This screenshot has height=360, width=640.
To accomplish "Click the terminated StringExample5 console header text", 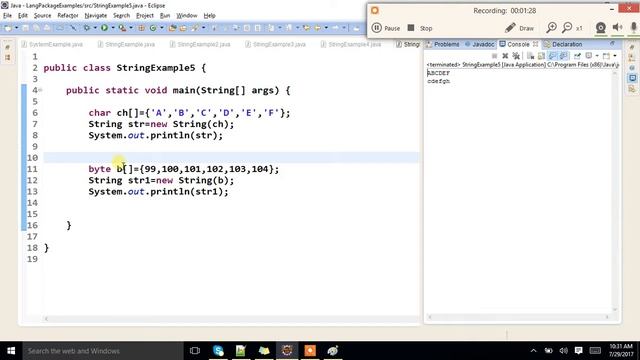I will click(522, 65).
